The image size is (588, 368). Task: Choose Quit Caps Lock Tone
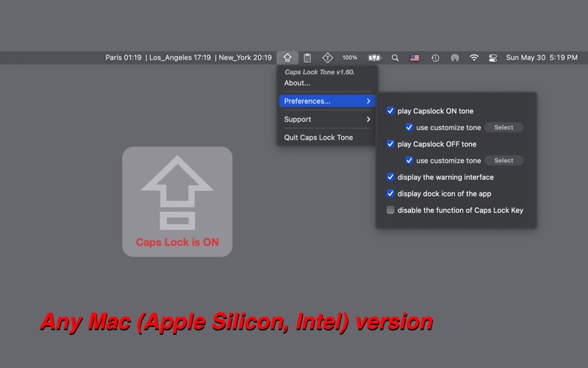[326, 138]
